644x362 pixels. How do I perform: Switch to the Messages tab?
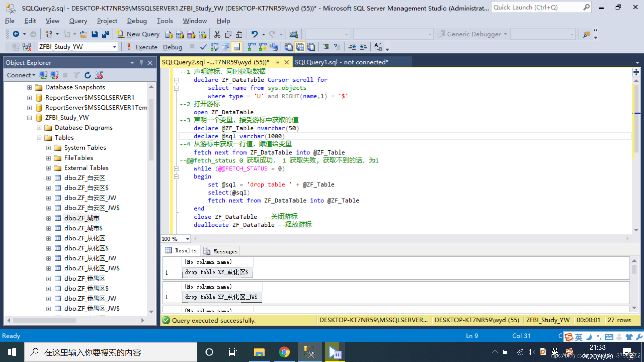(x=221, y=251)
